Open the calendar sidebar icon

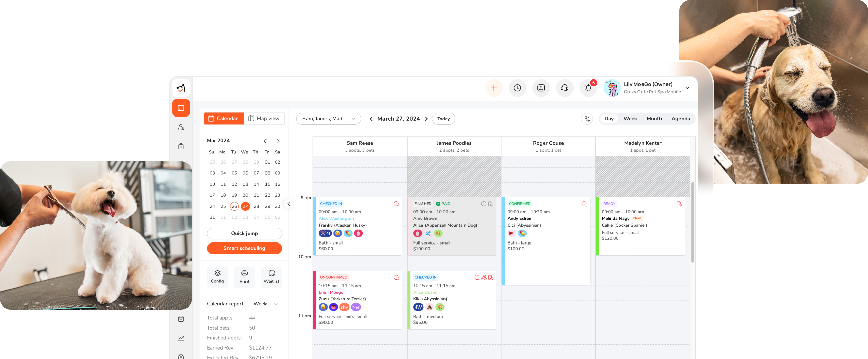(181, 108)
